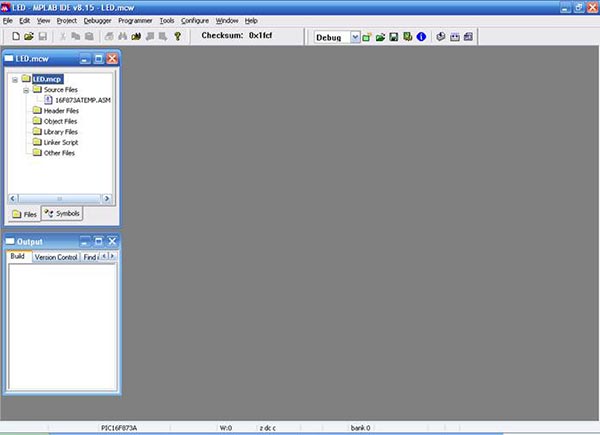Select the Header Files folder
This screenshot has height=435, width=600.
point(61,111)
